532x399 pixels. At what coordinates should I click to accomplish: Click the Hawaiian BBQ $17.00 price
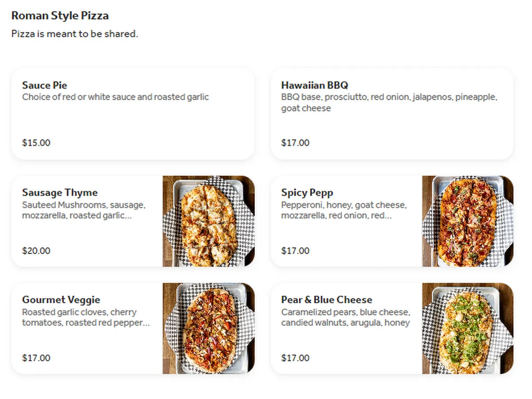click(x=295, y=143)
